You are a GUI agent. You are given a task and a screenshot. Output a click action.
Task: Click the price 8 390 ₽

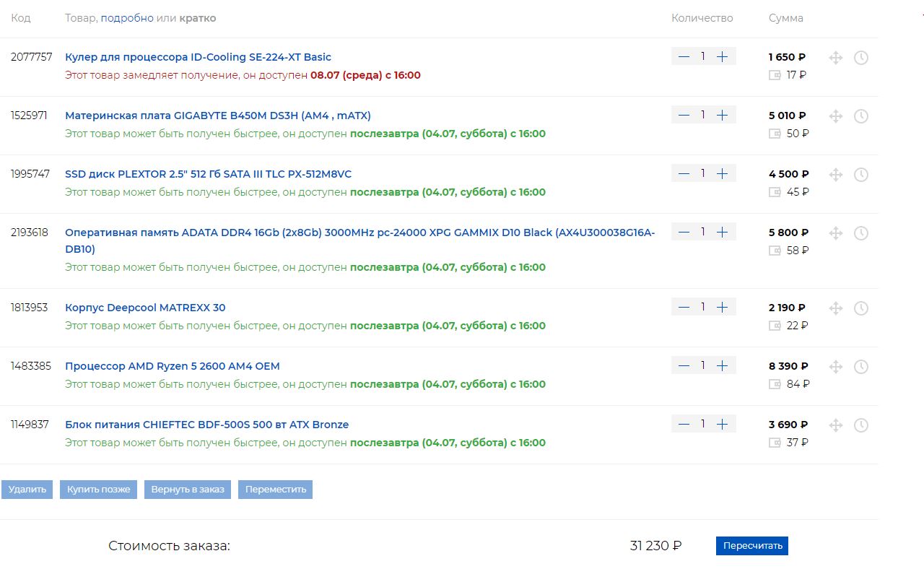tap(788, 366)
